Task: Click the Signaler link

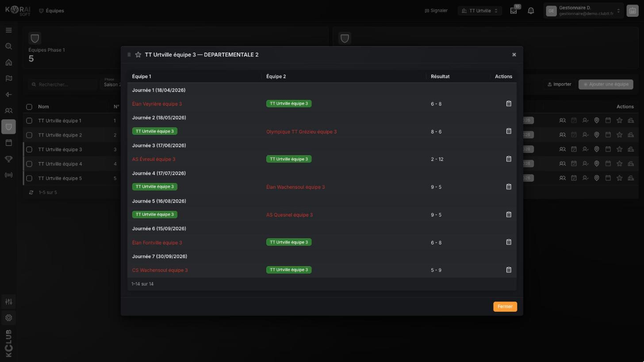Action: point(436,11)
